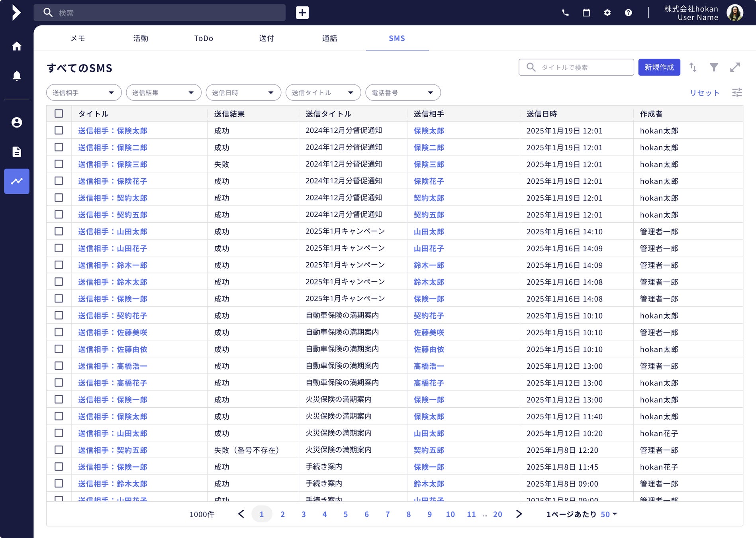Click the plus add button beside search
The width and height of the screenshot is (756, 538).
pyautogui.click(x=302, y=13)
